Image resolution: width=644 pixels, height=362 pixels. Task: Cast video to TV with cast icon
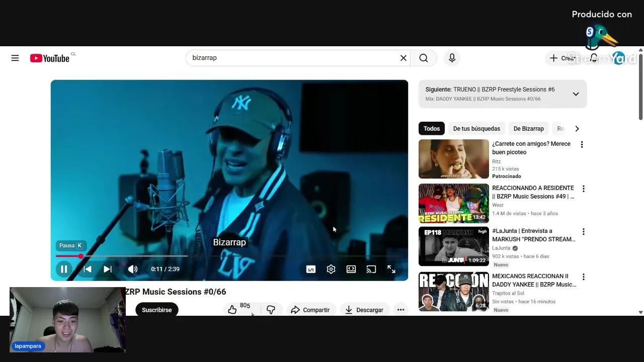click(371, 269)
